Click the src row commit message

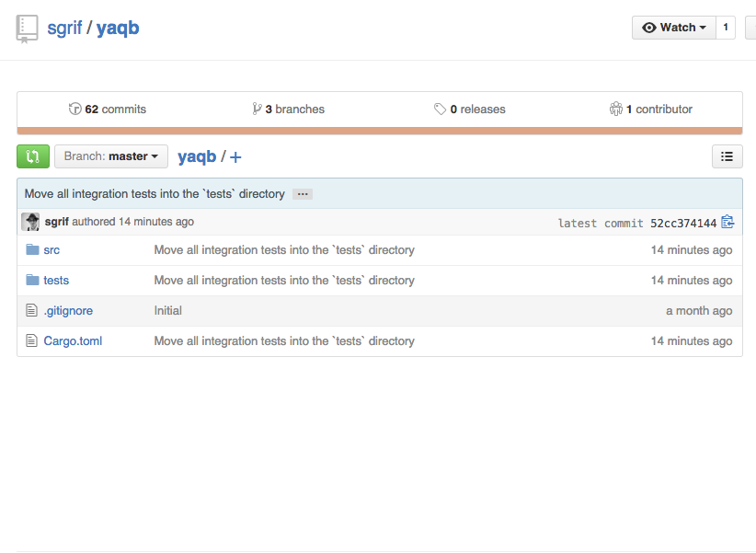(284, 250)
